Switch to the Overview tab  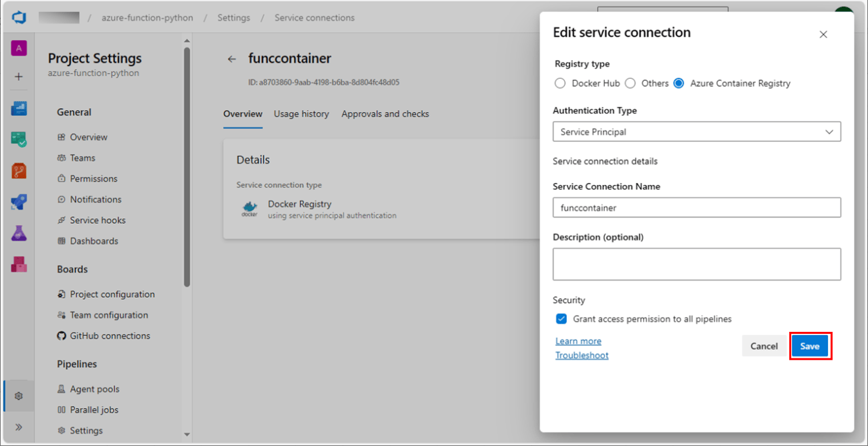tap(242, 114)
